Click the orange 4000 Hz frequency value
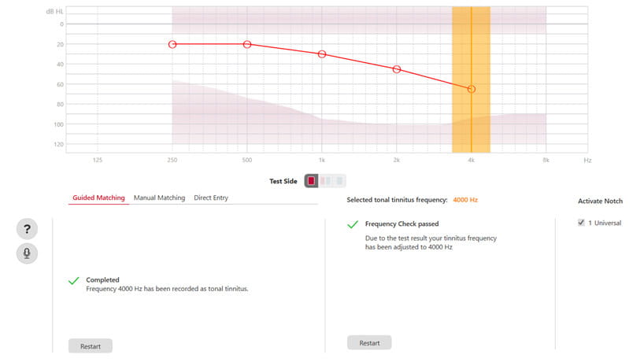 click(465, 200)
